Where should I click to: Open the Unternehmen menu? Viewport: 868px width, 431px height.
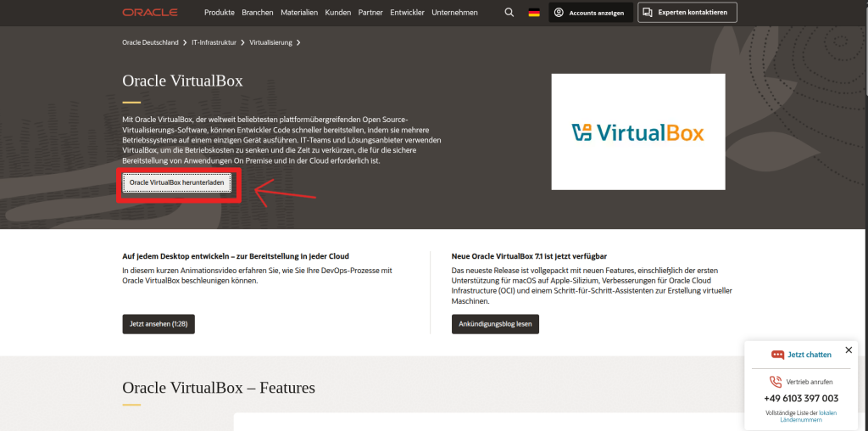point(454,12)
